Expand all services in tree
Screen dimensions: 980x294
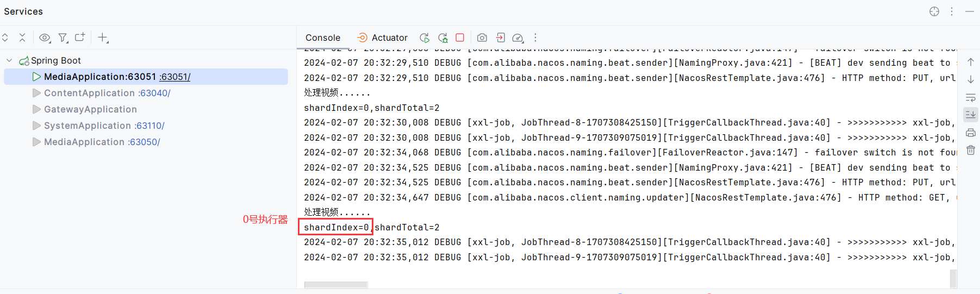[x=5, y=37]
